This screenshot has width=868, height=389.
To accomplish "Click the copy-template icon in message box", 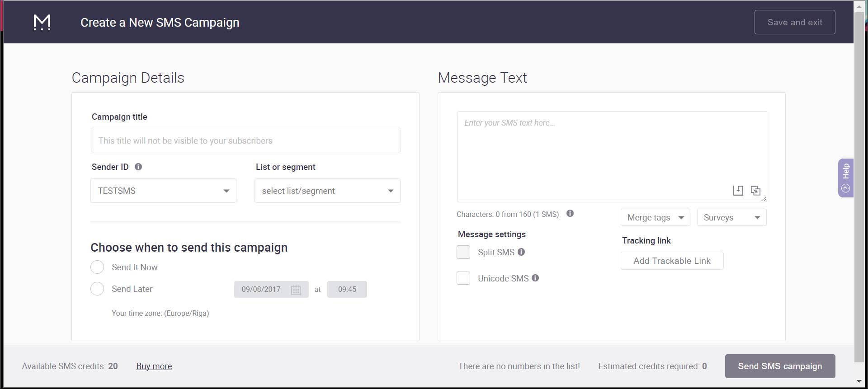I will tap(755, 190).
